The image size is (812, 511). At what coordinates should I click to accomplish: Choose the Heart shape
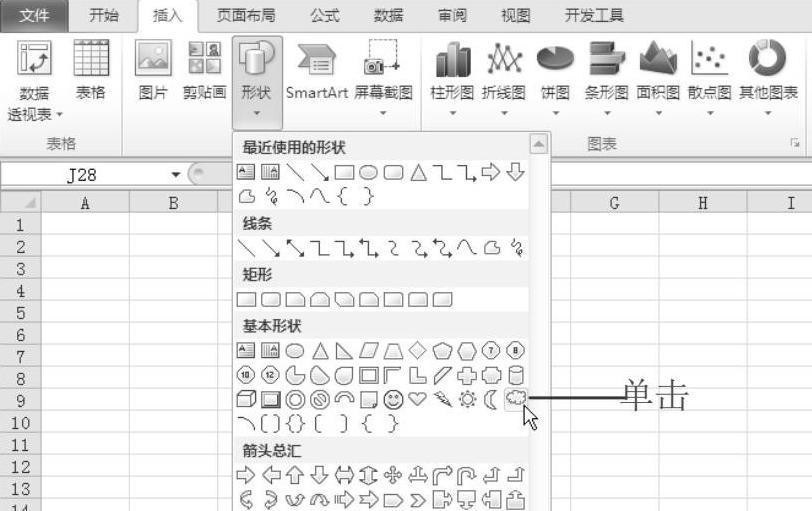click(417, 399)
